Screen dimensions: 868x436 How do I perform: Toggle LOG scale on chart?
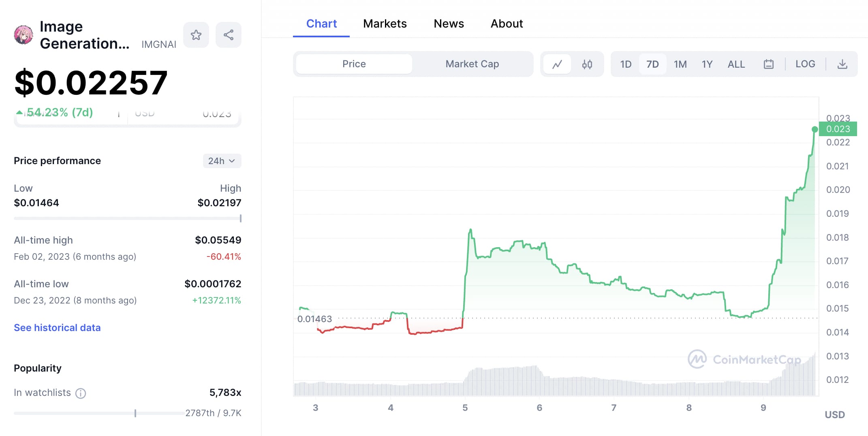(805, 64)
